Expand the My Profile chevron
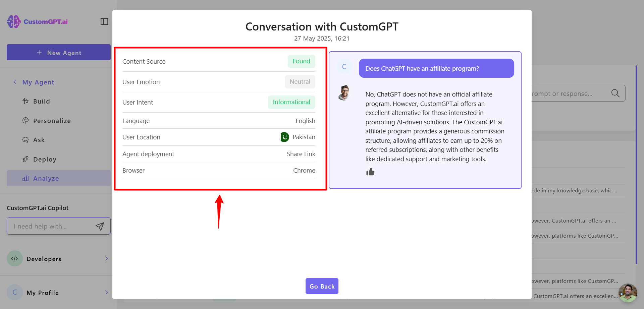 [106, 292]
